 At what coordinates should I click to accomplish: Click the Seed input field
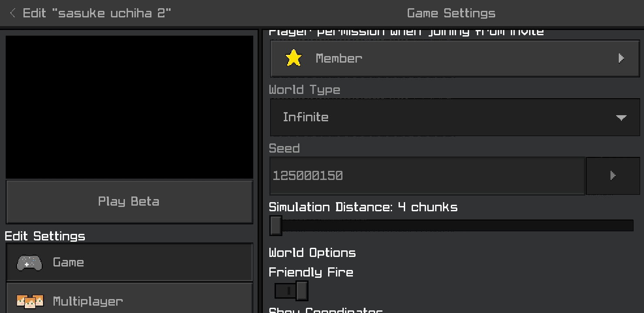click(426, 176)
